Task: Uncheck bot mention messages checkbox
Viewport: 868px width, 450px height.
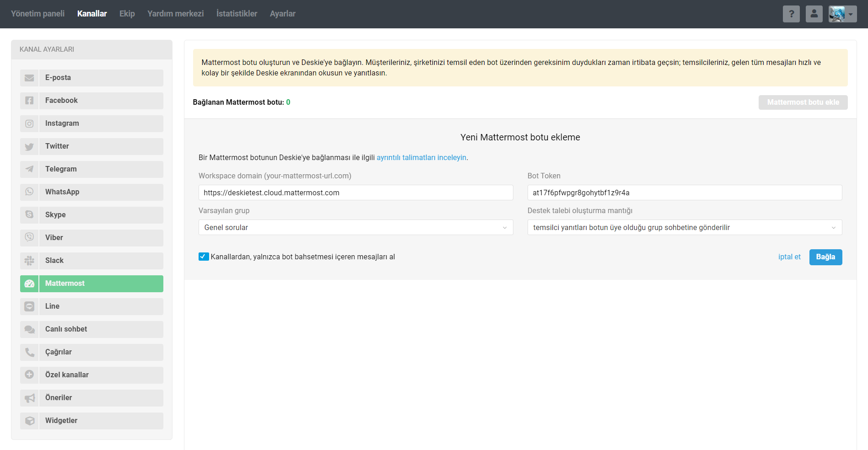Action: [204, 257]
